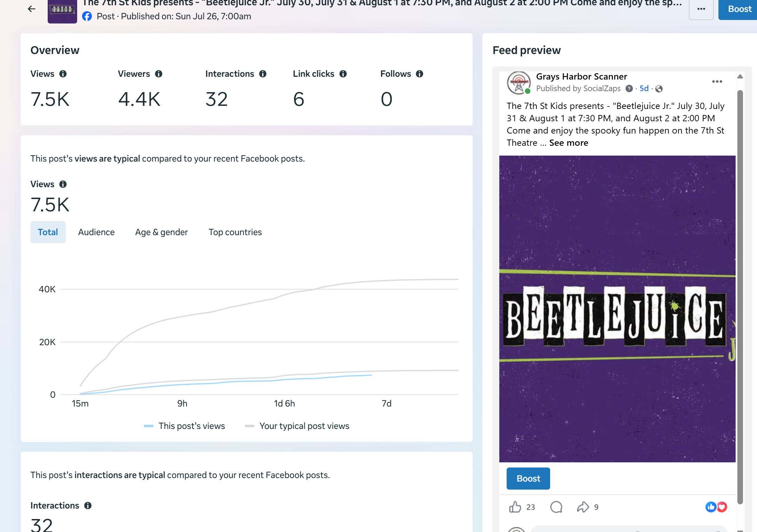
Task: Click the Boost button under the post image
Action: [528, 479]
